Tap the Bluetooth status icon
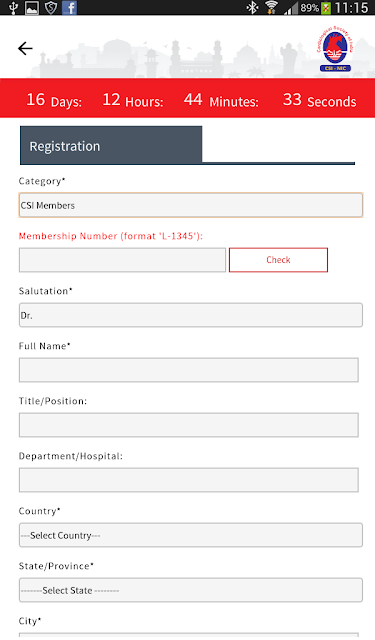Screen dimensions: 375x640 253,7
